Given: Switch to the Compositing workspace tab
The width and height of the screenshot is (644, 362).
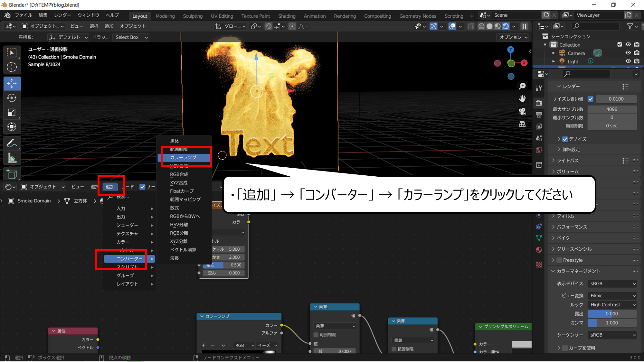Looking at the screenshot, I should (377, 16).
